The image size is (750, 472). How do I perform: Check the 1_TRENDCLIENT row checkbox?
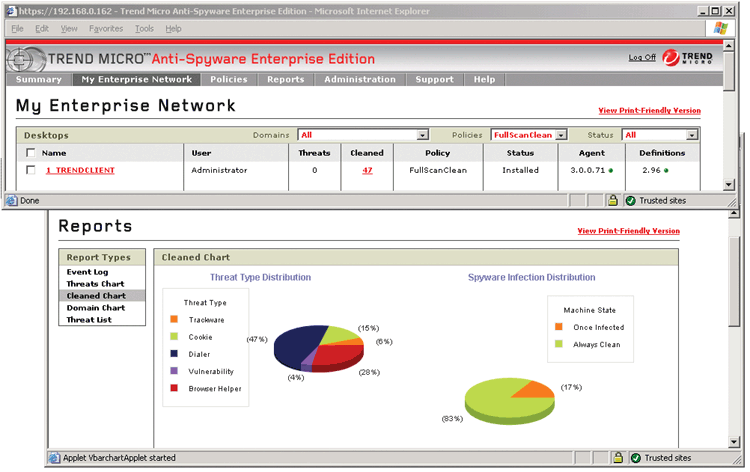pos(31,171)
